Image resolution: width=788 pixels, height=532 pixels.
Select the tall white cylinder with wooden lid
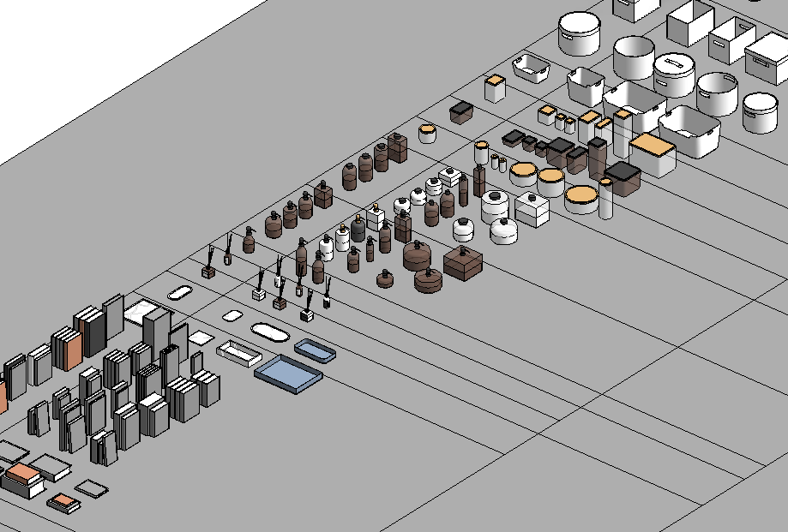605,198
